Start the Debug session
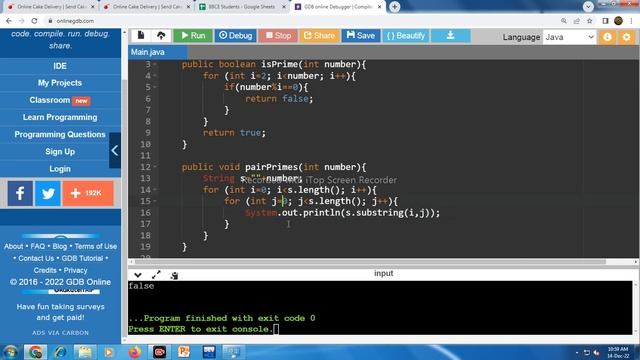Screen dimensions: 640x360 tap(236, 36)
